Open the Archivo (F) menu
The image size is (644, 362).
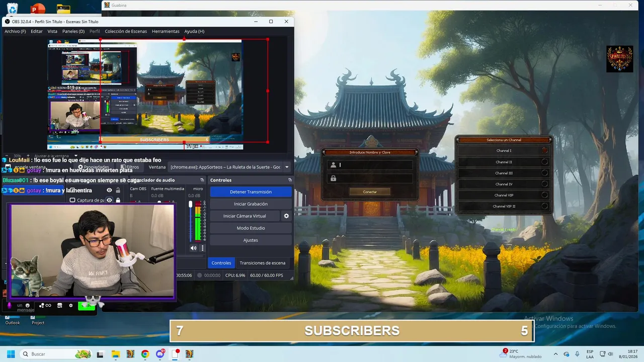click(x=15, y=31)
